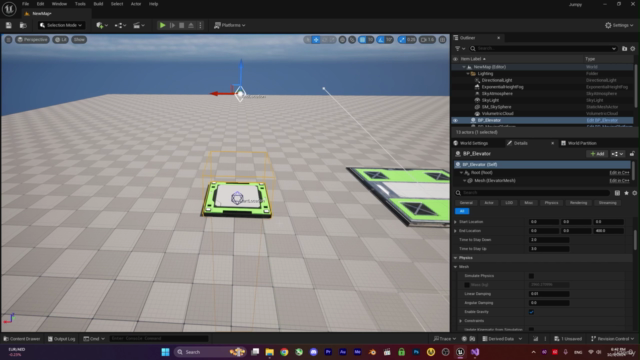Image resolution: width=640 pixels, height=360 pixels.
Task: Toggle grid snapping in viewport
Action: 362,40
